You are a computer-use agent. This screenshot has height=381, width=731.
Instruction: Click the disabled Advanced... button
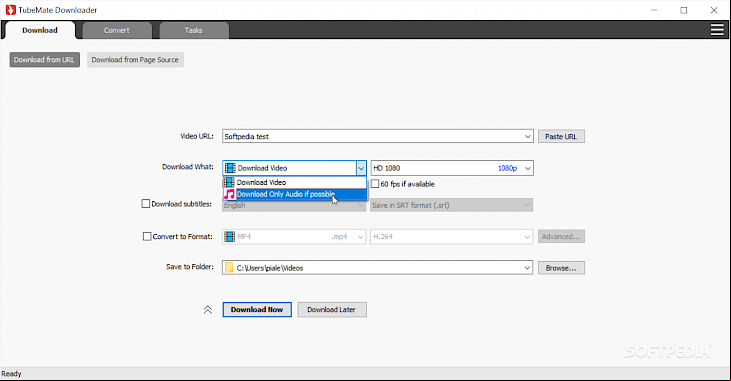coord(561,236)
